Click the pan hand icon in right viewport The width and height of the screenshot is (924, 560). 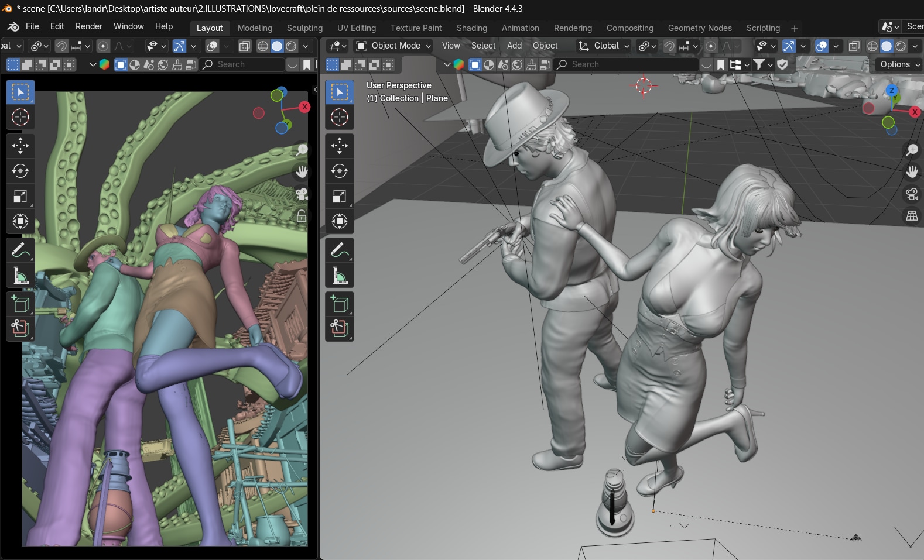tap(912, 171)
